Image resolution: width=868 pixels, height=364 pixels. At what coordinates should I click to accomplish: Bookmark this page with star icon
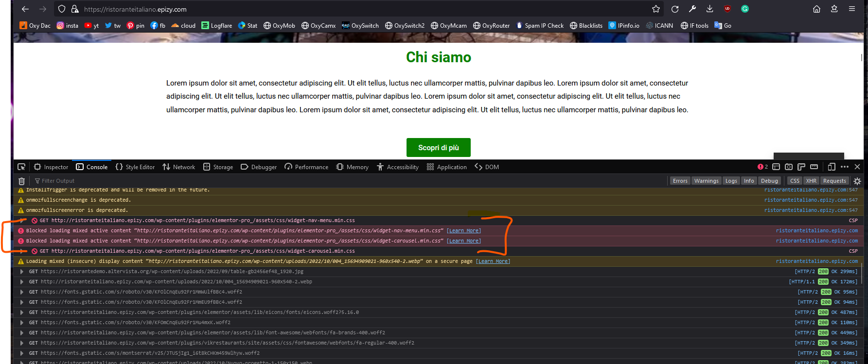pyautogui.click(x=656, y=9)
